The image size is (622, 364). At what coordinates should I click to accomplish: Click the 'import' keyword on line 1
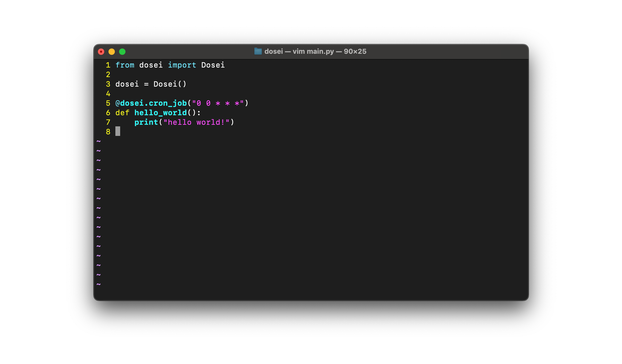tap(182, 65)
